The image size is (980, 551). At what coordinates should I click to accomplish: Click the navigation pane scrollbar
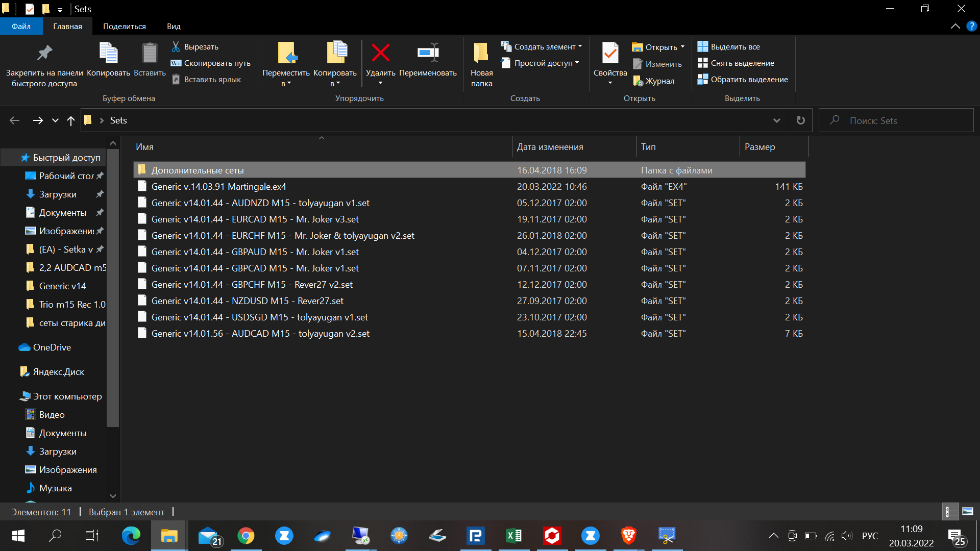click(x=113, y=287)
